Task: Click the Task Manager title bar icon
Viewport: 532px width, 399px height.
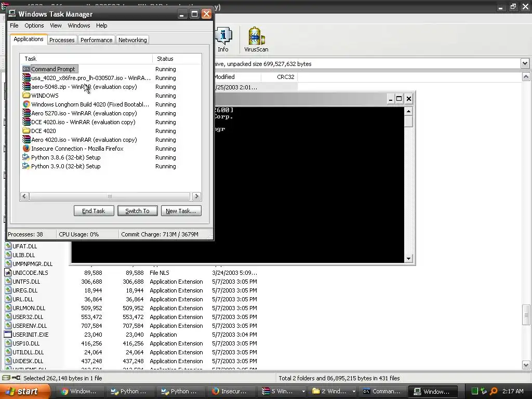Action: coord(12,14)
